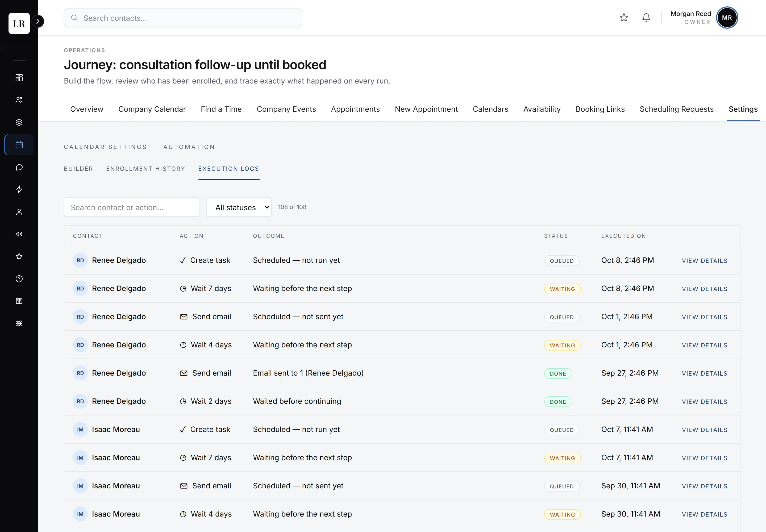The image size is (766, 532).
Task: Click Isaac Moreau's Send email action cell
Action: 205,486
